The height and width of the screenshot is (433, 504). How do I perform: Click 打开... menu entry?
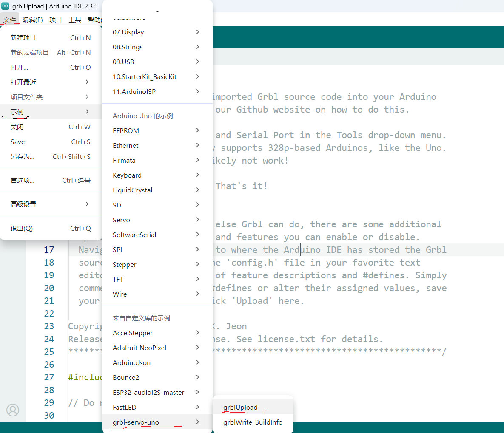(51, 68)
